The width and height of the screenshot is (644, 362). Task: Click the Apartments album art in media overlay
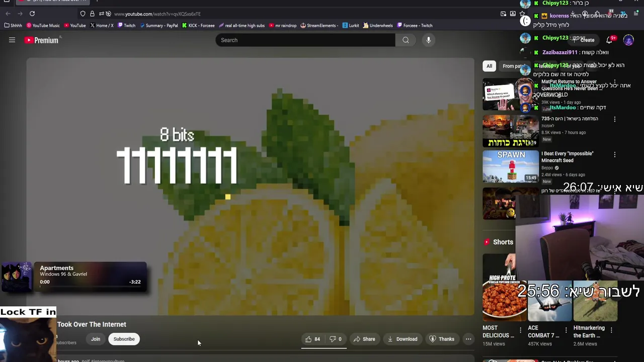click(x=17, y=277)
